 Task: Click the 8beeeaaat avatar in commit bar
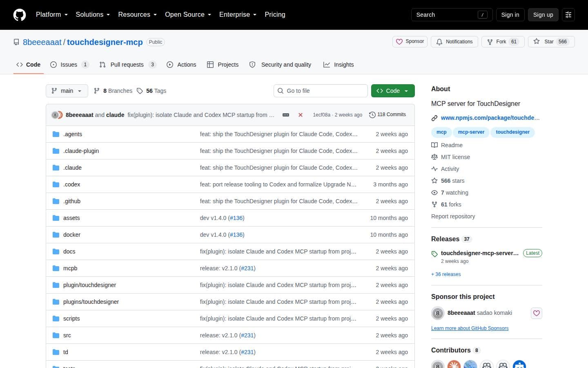56,115
